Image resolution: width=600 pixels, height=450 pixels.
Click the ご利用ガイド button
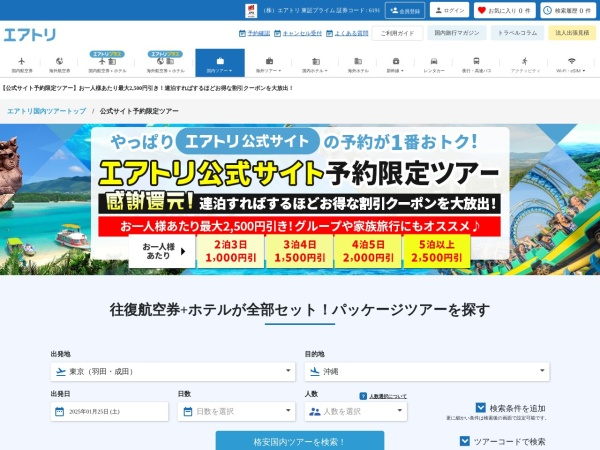pos(397,33)
